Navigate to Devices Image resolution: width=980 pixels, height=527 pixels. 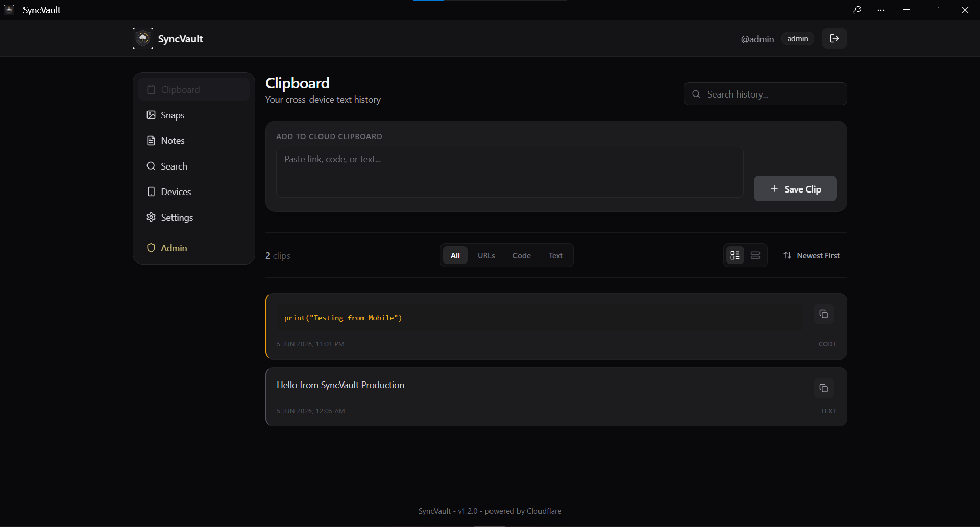pyautogui.click(x=194, y=191)
